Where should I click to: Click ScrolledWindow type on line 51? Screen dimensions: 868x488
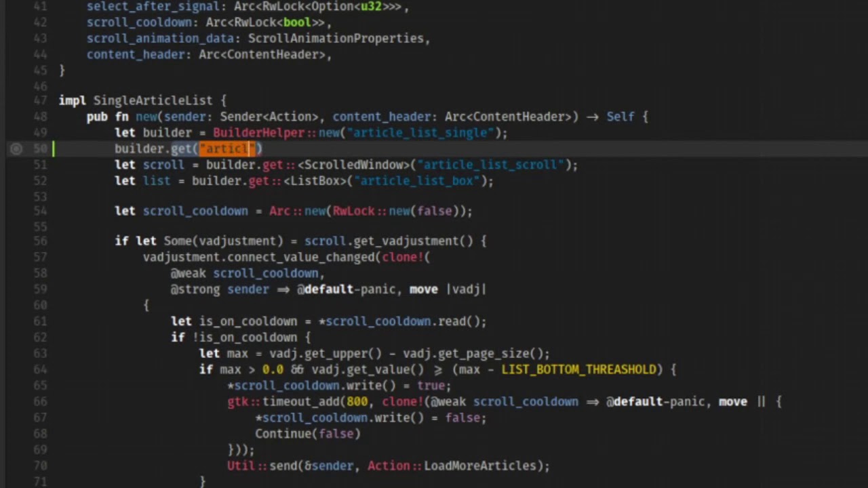[x=358, y=165]
